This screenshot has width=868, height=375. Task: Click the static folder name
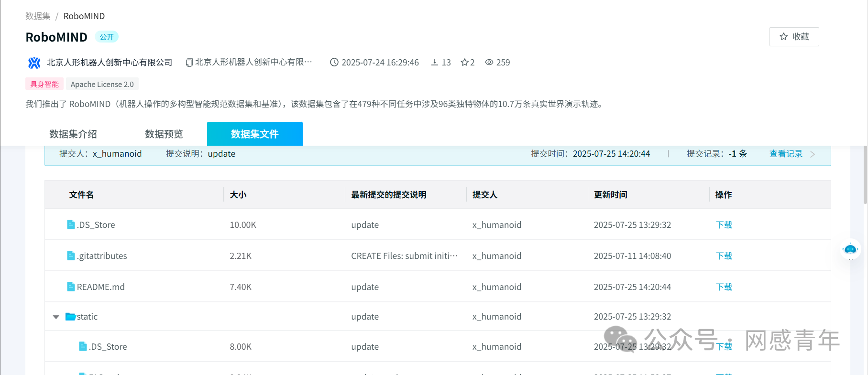[87, 316]
